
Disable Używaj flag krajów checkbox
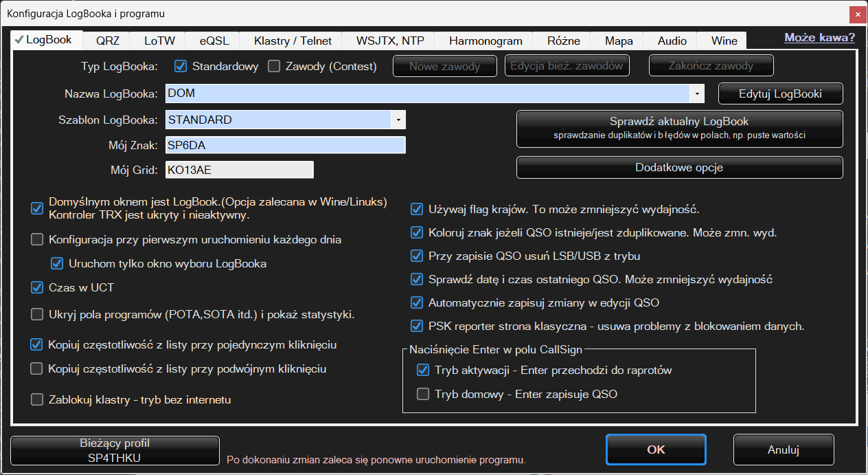tap(416, 210)
